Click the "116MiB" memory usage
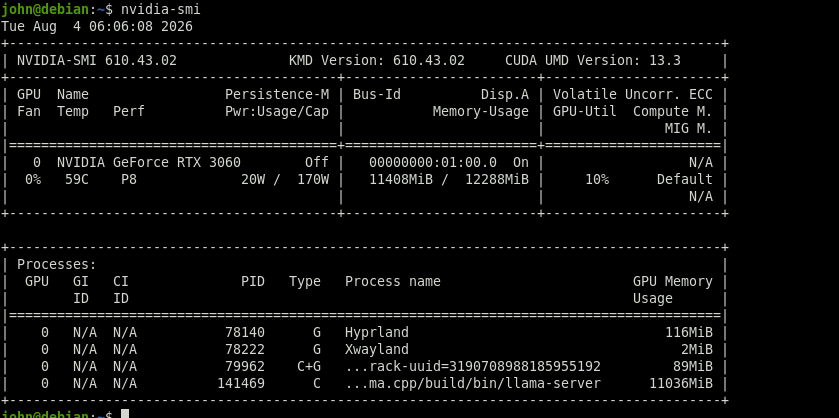This screenshot has height=418, width=839. 689,333
